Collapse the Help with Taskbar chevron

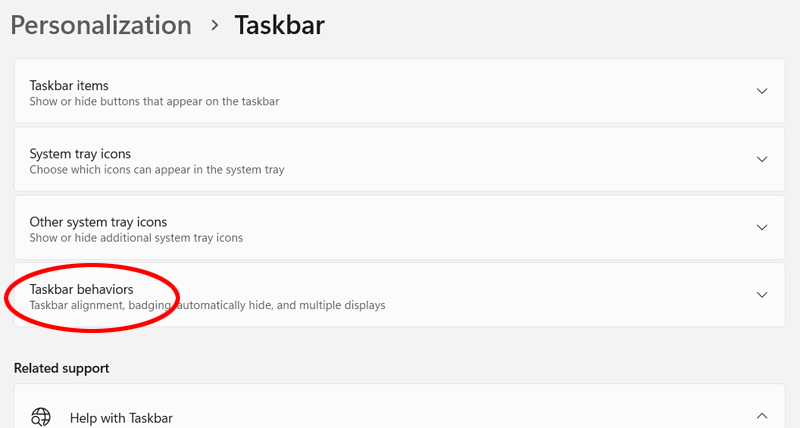[x=762, y=416]
